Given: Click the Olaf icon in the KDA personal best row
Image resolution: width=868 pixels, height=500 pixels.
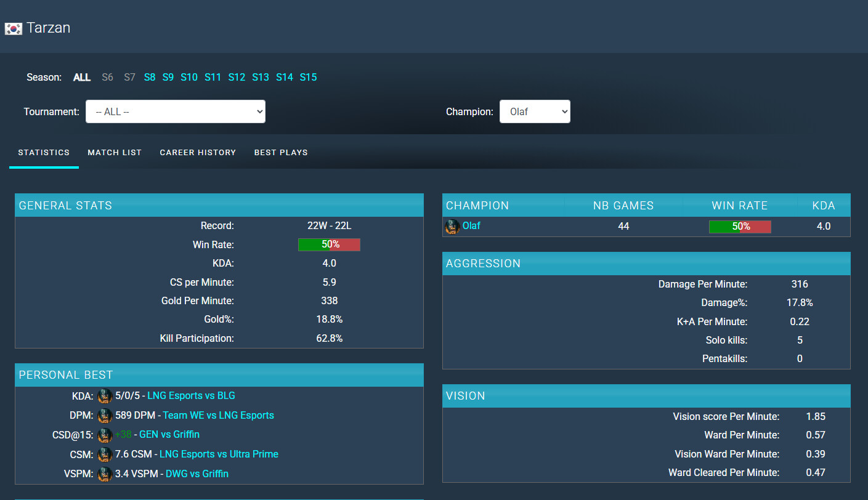Looking at the screenshot, I should coord(105,396).
